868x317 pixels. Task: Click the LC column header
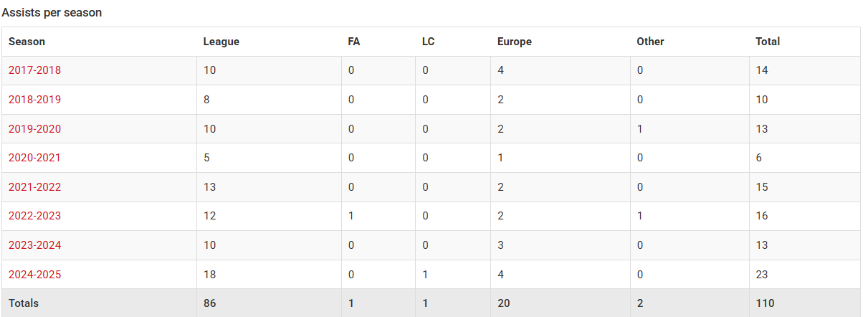click(x=428, y=42)
